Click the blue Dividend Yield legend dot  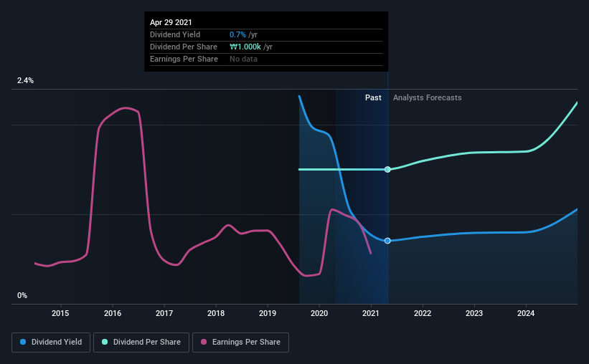(x=23, y=342)
